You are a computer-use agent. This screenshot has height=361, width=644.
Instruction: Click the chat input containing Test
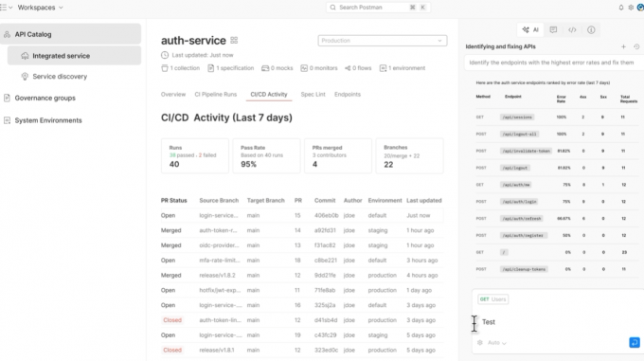click(557, 322)
